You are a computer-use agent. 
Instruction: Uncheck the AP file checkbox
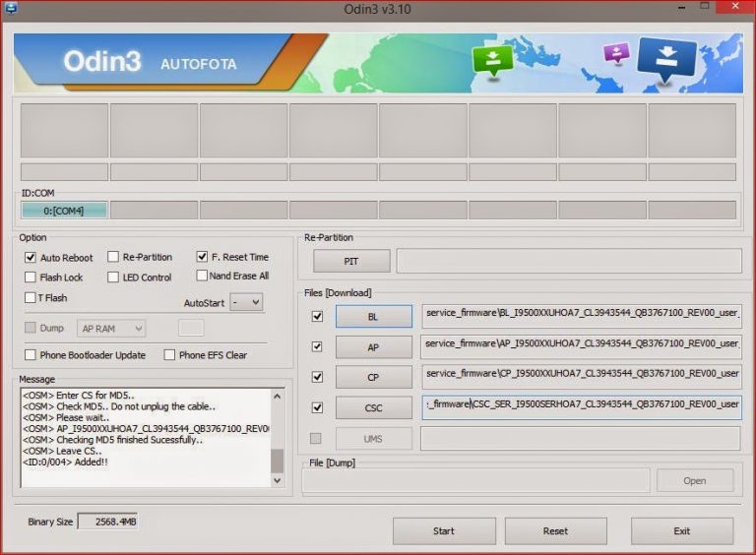[317, 346]
